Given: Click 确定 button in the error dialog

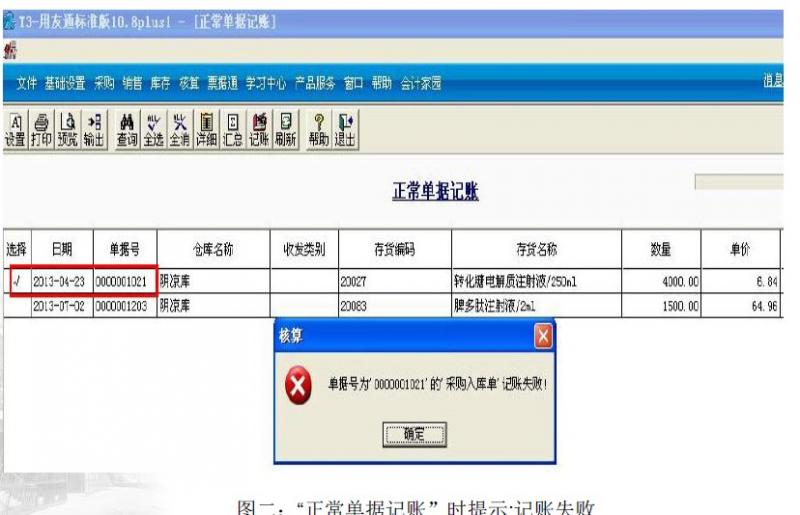Looking at the screenshot, I should tap(414, 434).
